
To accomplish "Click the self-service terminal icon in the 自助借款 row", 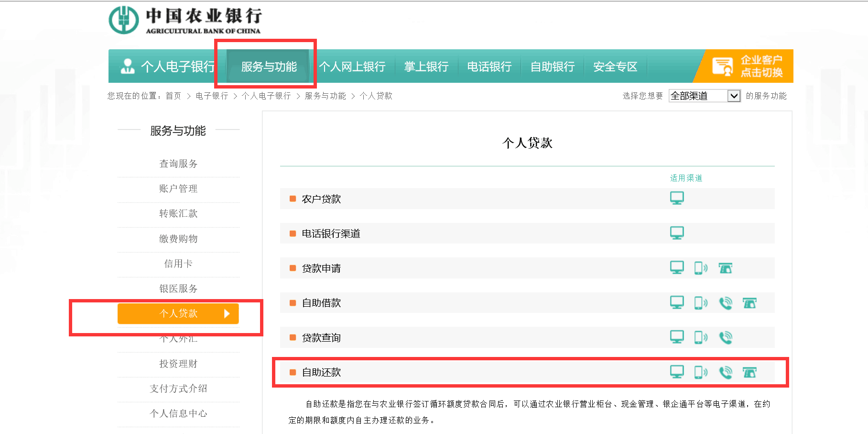I will point(749,303).
